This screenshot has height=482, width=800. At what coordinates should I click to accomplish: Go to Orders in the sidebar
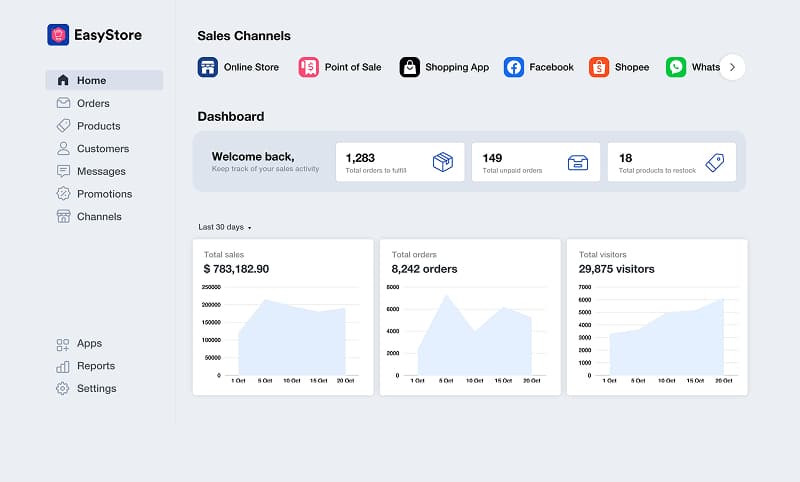click(93, 103)
